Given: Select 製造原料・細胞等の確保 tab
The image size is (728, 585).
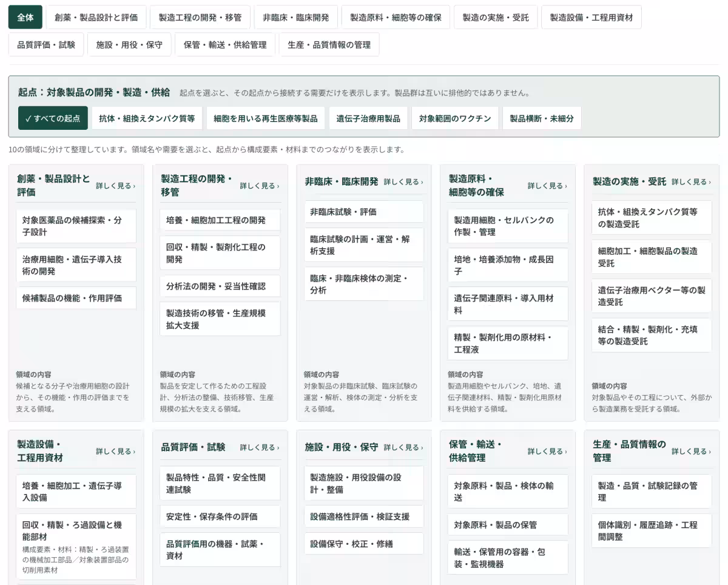Looking at the screenshot, I should click(x=396, y=18).
